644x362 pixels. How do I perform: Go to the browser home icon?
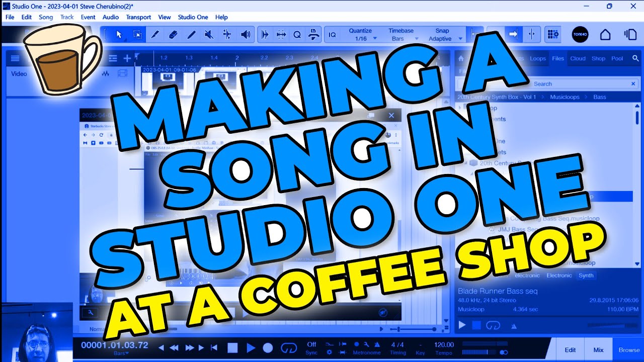click(x=461, y=58)
